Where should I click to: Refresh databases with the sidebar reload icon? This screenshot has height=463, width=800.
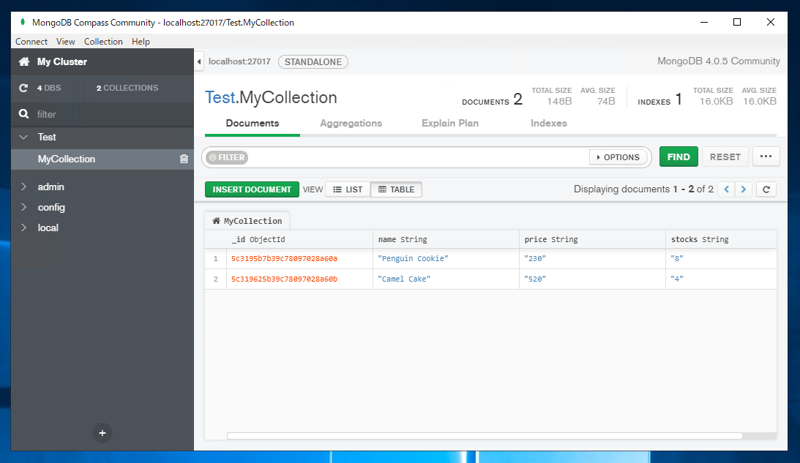pos(23,88)
